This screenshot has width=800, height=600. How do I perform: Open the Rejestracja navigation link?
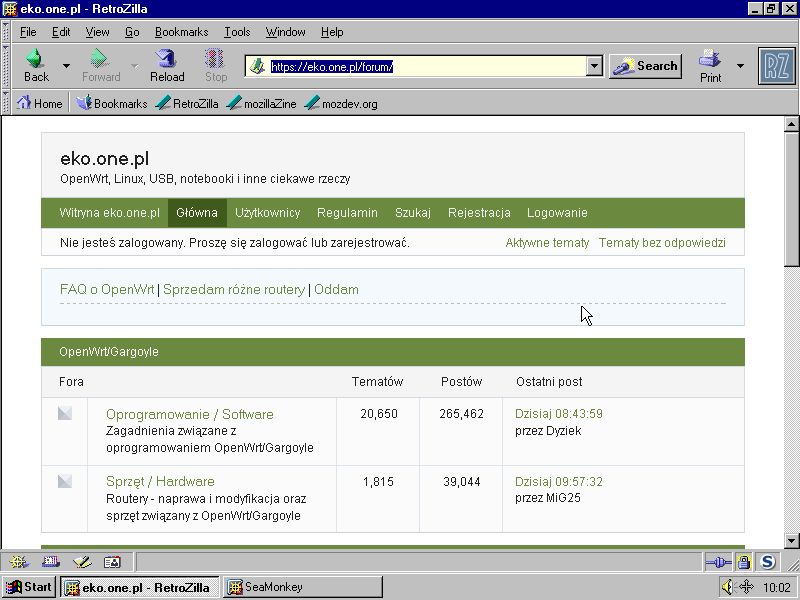(x=479, y=213)
